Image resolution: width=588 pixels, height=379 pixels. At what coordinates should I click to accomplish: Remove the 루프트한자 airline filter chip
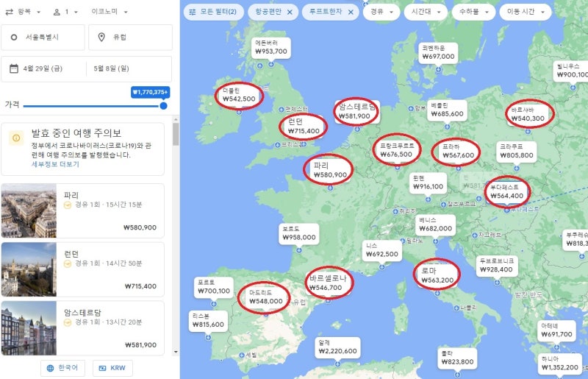pos(351,13)
